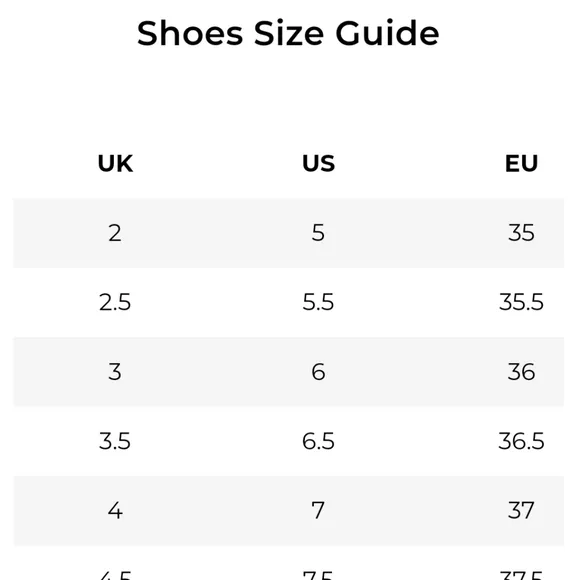Image resolution: width=580 pixels, height=580 pixels.
Task: Click UK size 3 cell
Action: click(115, 372)
